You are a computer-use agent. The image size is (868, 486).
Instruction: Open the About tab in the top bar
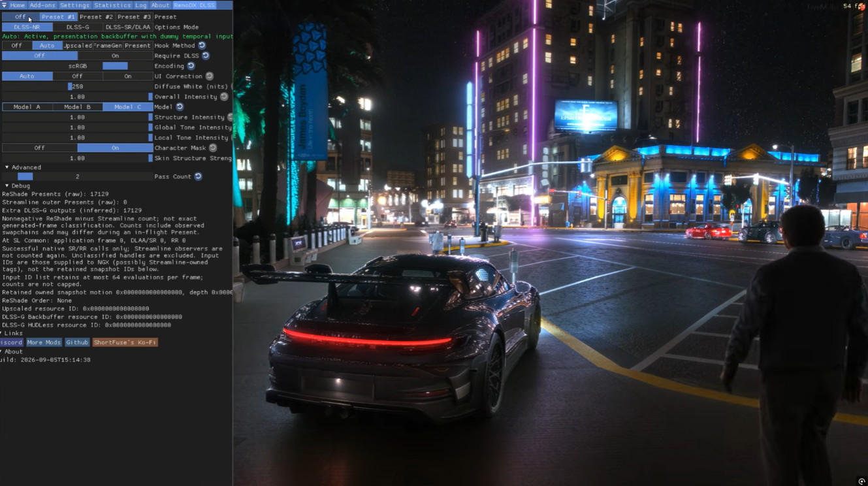[x=160, y=5]
